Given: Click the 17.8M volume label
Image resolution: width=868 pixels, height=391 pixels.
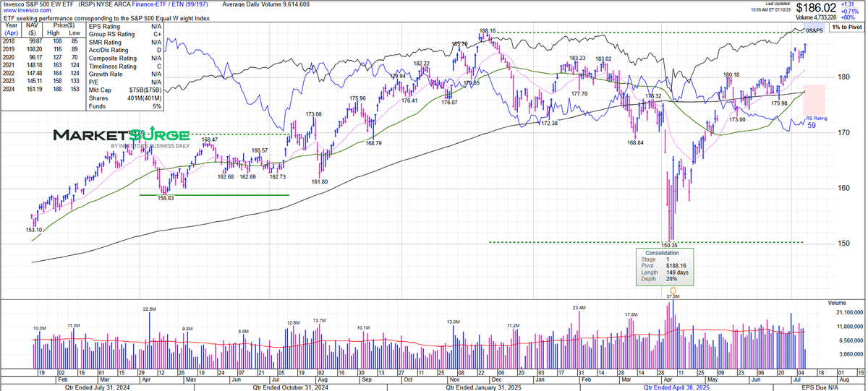Looking at the screenshot, I should pos(631,314).
